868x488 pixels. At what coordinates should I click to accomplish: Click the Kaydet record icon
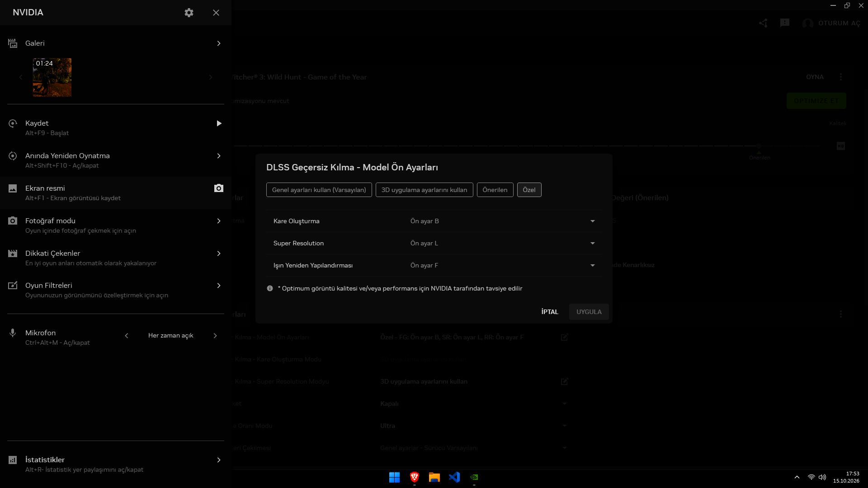coord(13,123)
